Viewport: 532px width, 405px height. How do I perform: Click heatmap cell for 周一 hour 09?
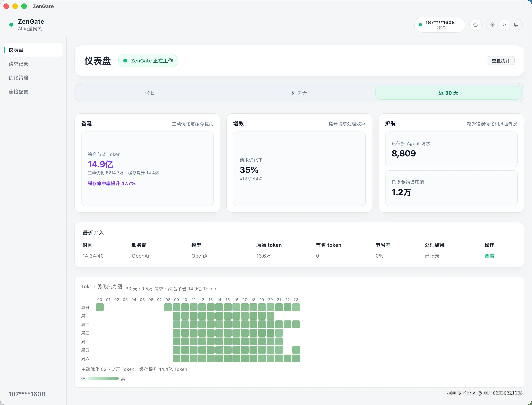click(177, 316)
